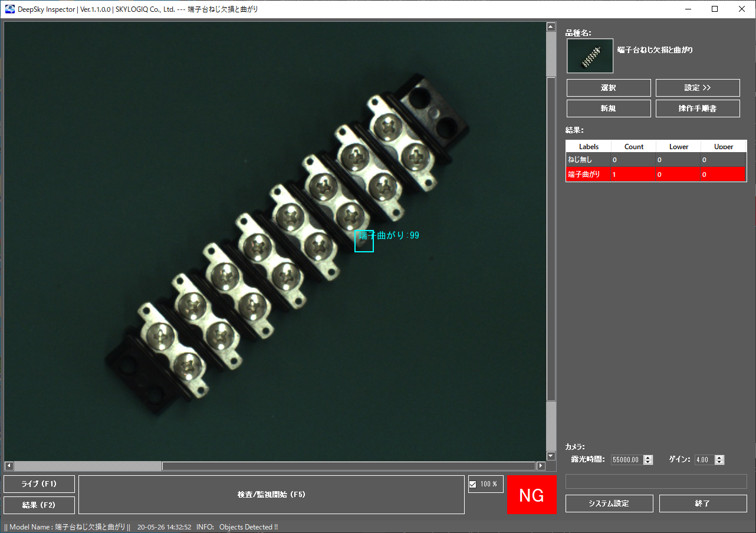
Task: Increase 露光時間 exposure with up arrow
Action: pyautogui.click(x=648, y=458)
